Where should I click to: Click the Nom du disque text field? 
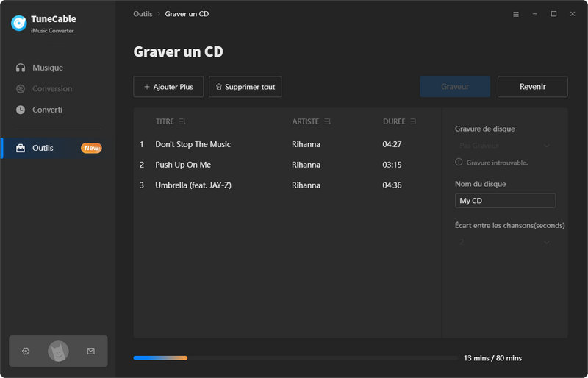coord(505,201)
